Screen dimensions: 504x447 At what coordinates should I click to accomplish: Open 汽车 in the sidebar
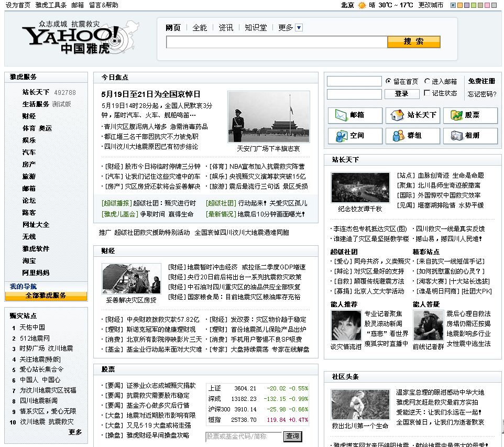tap(29, 152)
